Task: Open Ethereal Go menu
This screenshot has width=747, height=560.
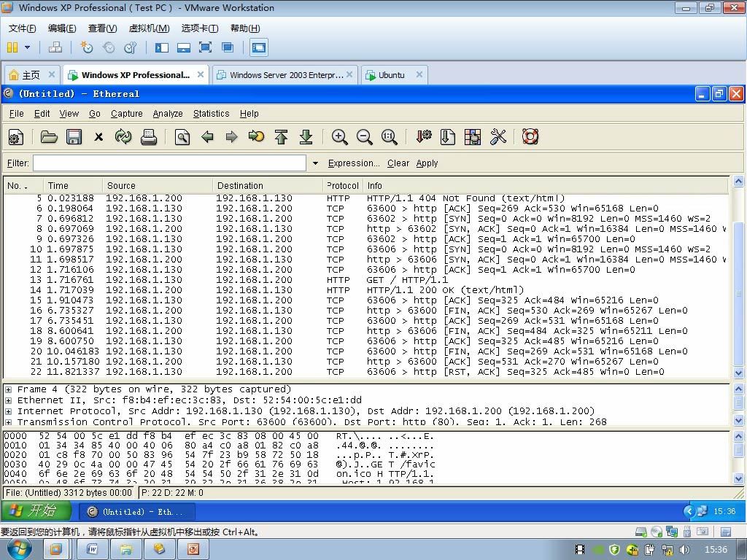Action: tap(94, 113)
